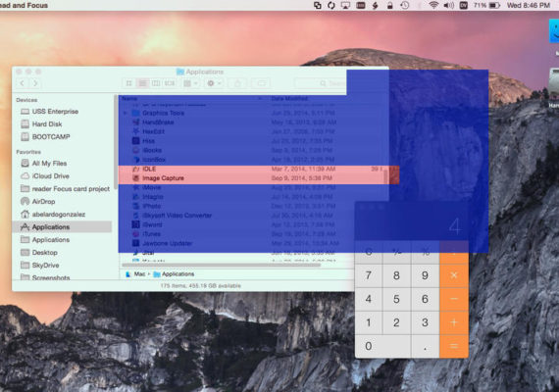Open SkyDrive in Finder sidebar
Image resolution: width=559 pixels, height=392 pixels.
pos(45,266)
